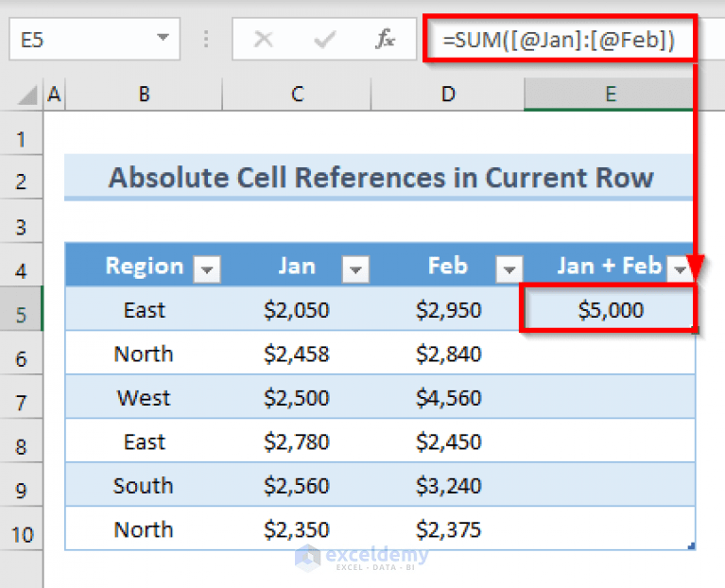Select the '$2,450' cell
The image size is (725, 588).
coord(448,441)
